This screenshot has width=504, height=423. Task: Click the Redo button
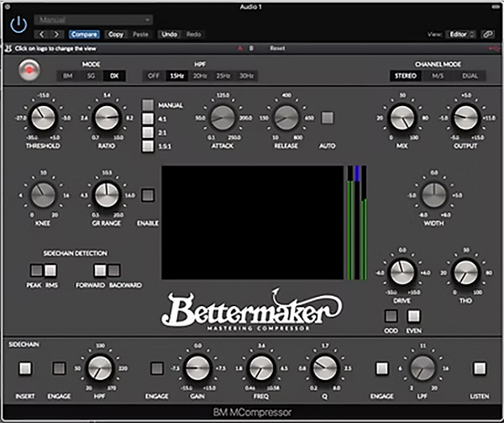tap(193, 34)
